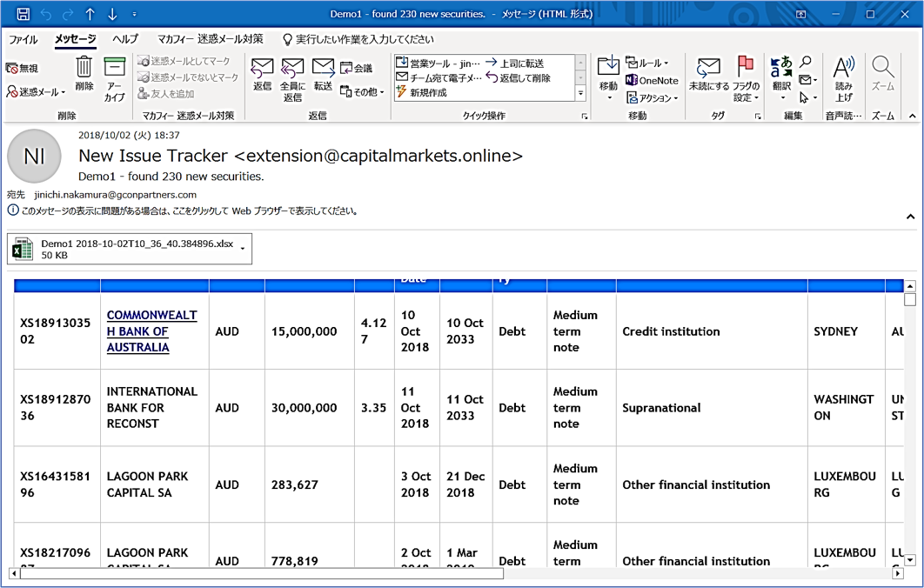The width and height of the screenshot is (924, 588).
Task: Open the ファイル menu tab
Action: coord(23,39)
